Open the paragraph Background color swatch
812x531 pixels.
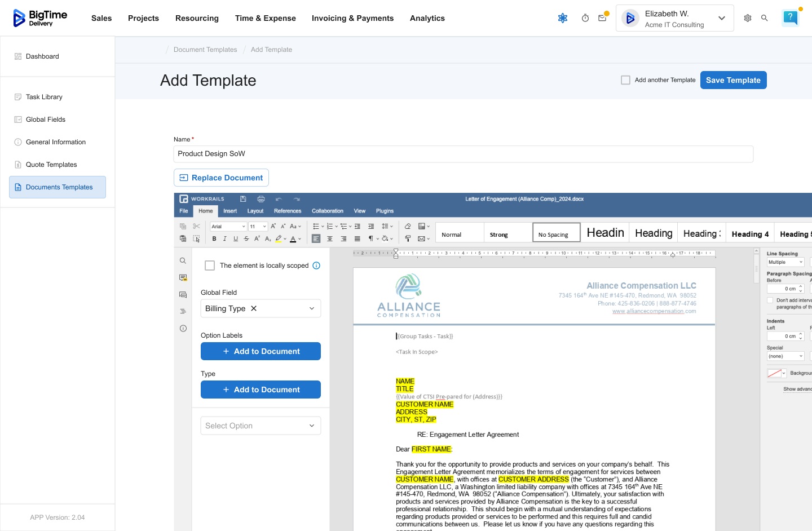pyautogui.click(x=774, y=373)
